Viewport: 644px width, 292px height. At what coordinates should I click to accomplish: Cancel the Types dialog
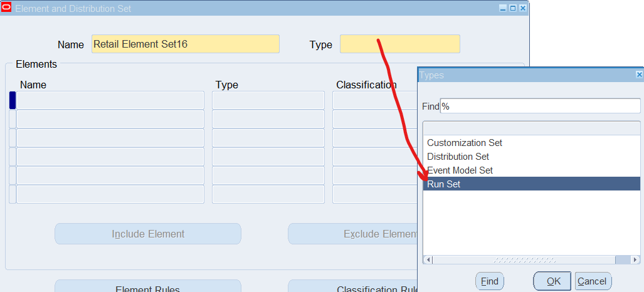coord(593,281)
